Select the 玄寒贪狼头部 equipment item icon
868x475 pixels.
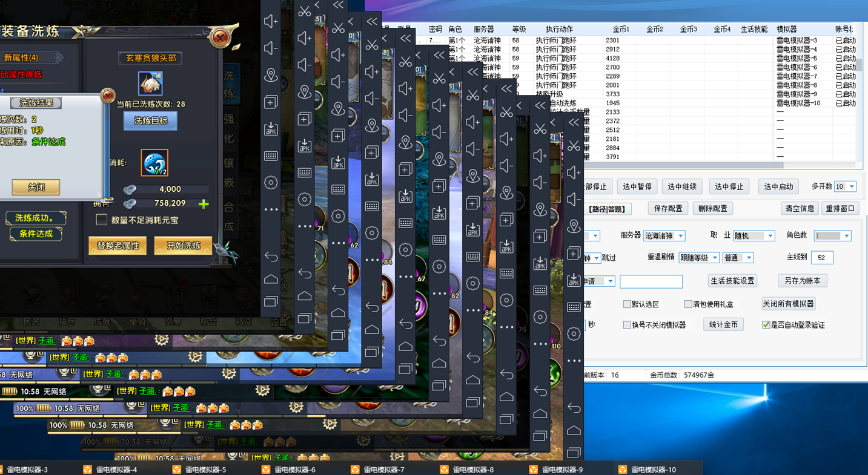click(150, 84)
